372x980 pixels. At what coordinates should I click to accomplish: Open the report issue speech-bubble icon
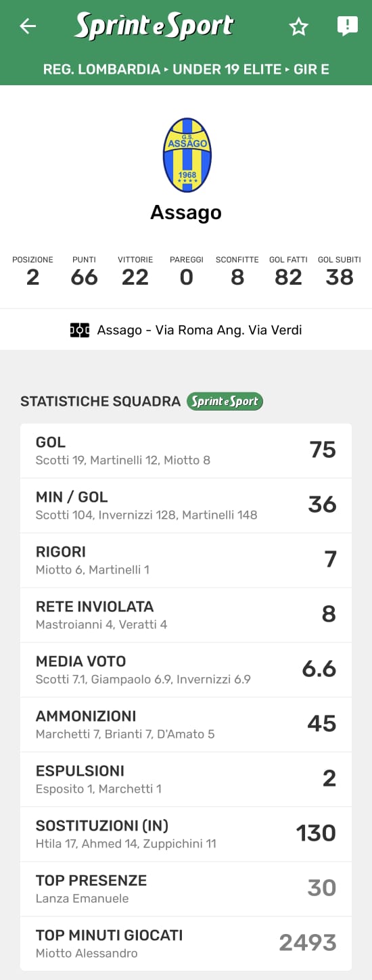[x=348, y=26]
